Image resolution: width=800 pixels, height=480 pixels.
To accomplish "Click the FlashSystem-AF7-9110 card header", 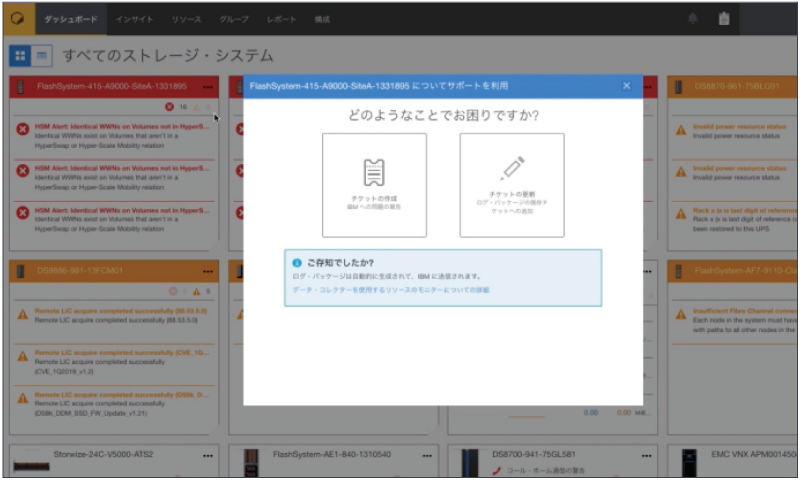I will point(733,271).
